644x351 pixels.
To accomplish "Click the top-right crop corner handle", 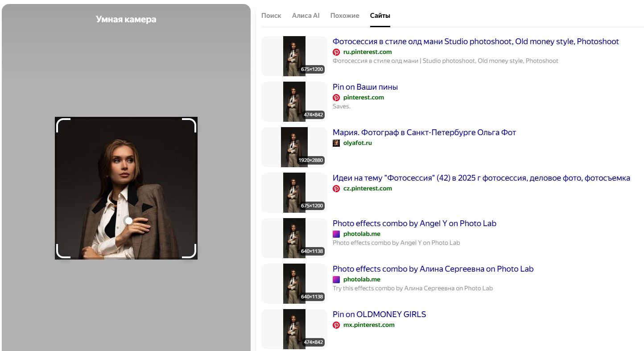I will [189, 125].
